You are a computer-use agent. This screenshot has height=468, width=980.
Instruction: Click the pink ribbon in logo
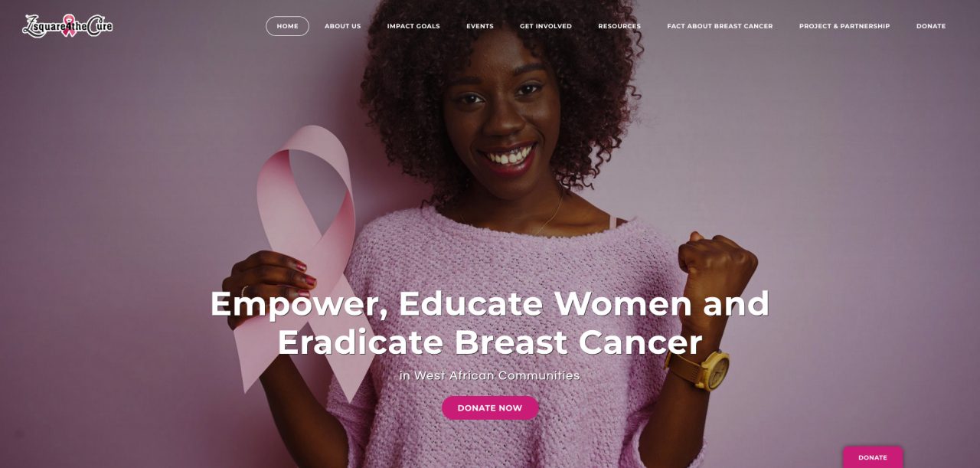coord(69,25)
